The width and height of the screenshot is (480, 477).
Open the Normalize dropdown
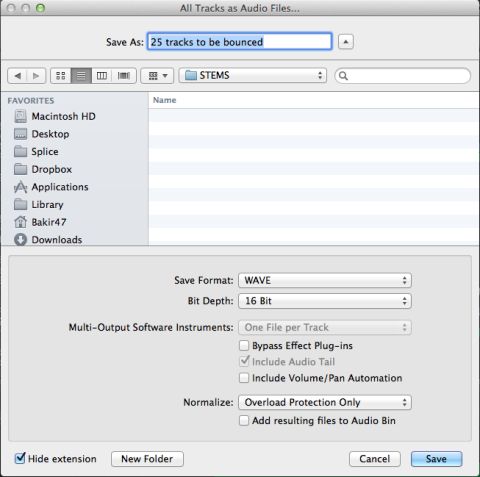325,402
